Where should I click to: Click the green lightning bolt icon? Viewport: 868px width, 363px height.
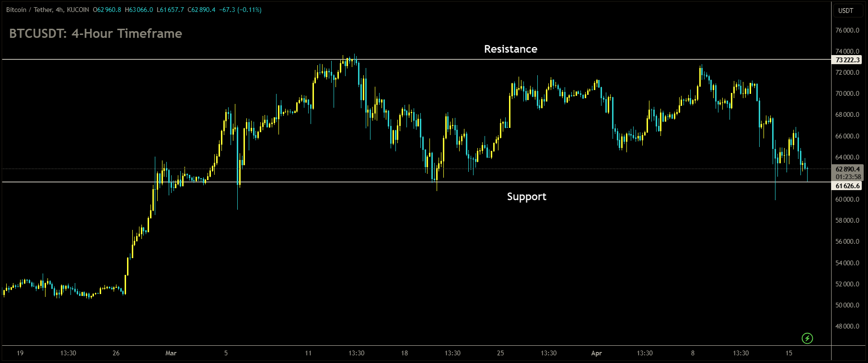tap(807, 339)
